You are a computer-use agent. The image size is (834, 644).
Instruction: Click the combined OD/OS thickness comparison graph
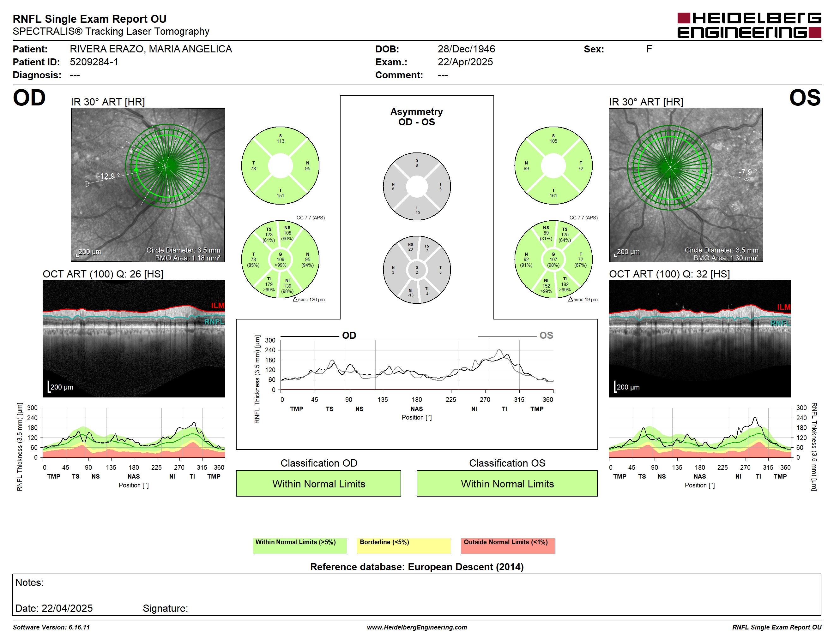pyautogui.click(x=417, y=365)
